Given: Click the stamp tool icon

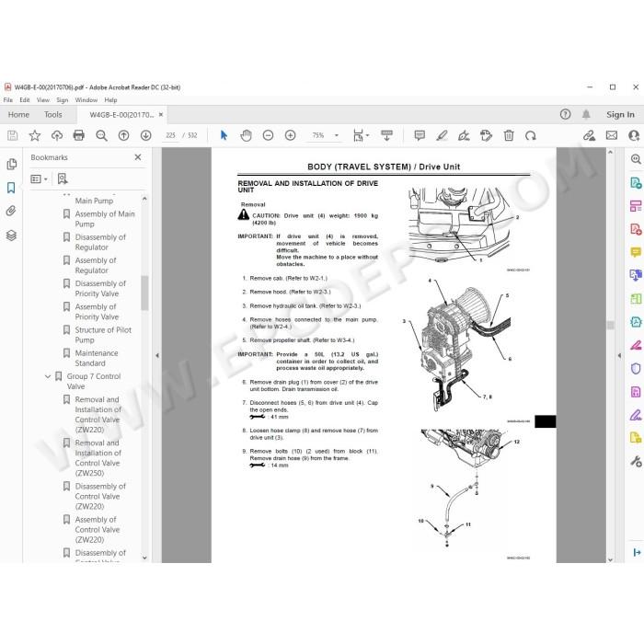Looking at the screenshot, I should pos(487,135).
